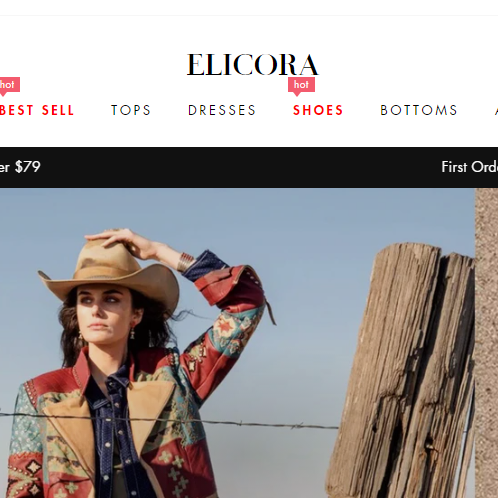Click the First Order announcement text
The height and width of the screenshot is (498, 498).
tap(469, 167)
